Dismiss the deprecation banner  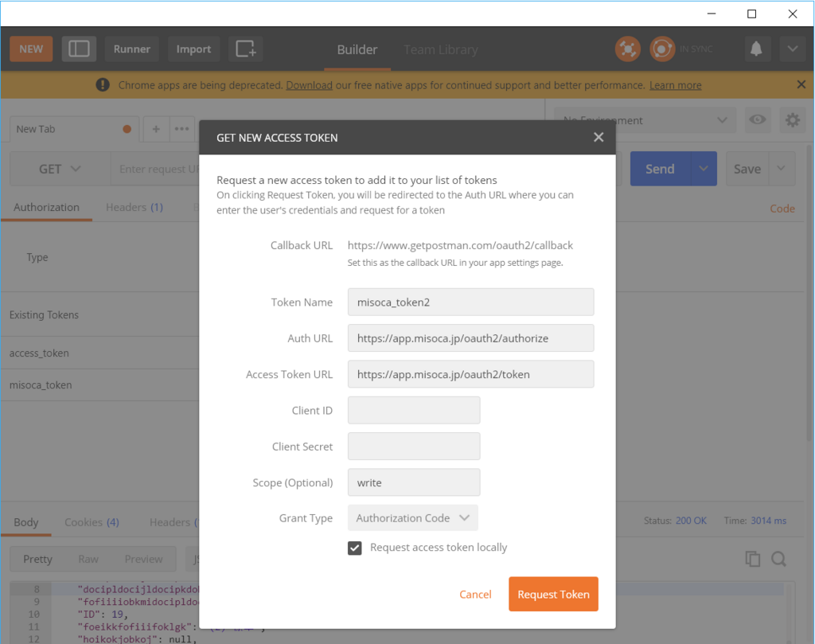[x=801, y=84]
